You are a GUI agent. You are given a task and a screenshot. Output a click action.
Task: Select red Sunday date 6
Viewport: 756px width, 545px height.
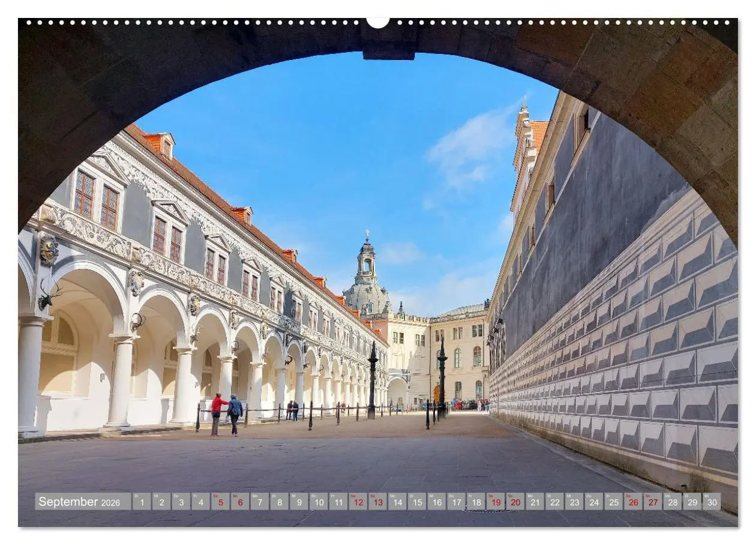pyautogui.click(x=240, y=502)
